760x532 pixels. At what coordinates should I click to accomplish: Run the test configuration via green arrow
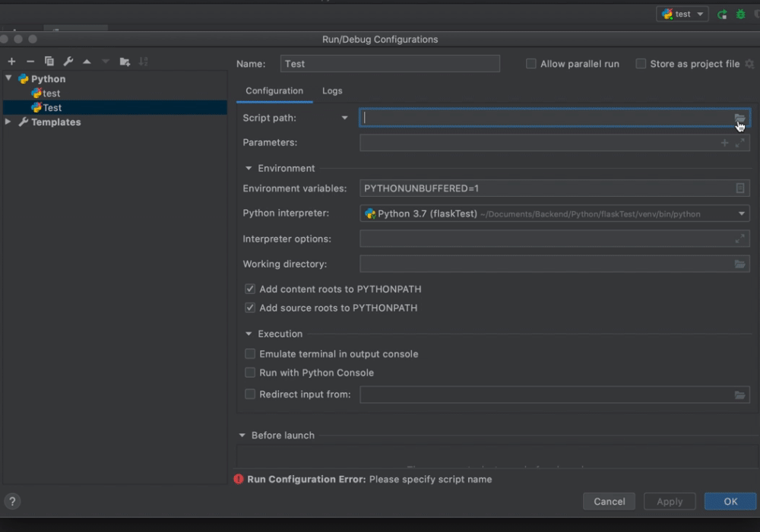722,13
